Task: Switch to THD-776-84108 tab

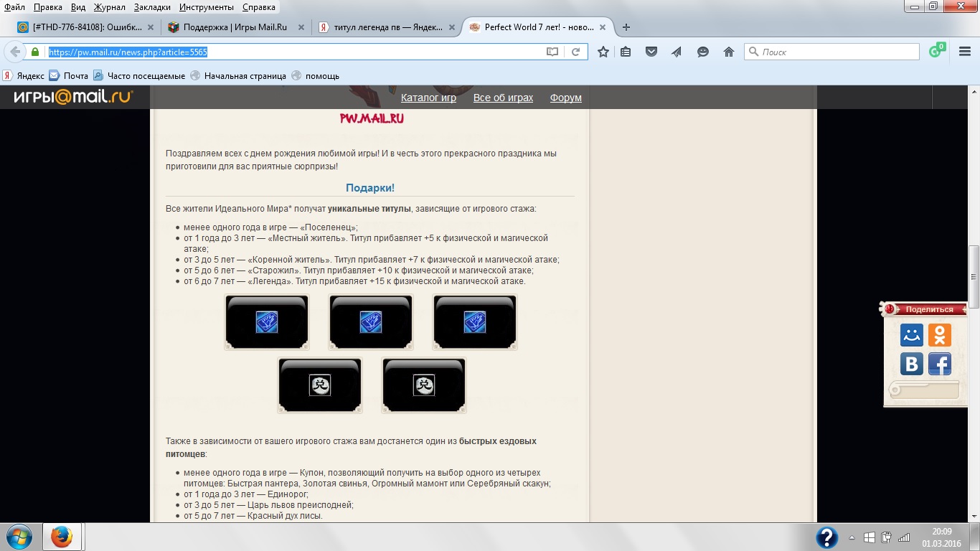Action: point(85,27)
